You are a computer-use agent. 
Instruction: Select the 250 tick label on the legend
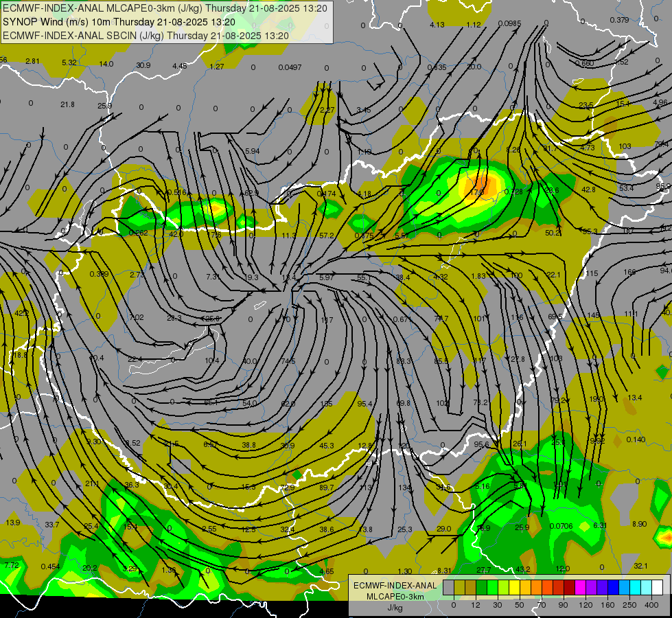pyautogui.click(x=629, y=605)
